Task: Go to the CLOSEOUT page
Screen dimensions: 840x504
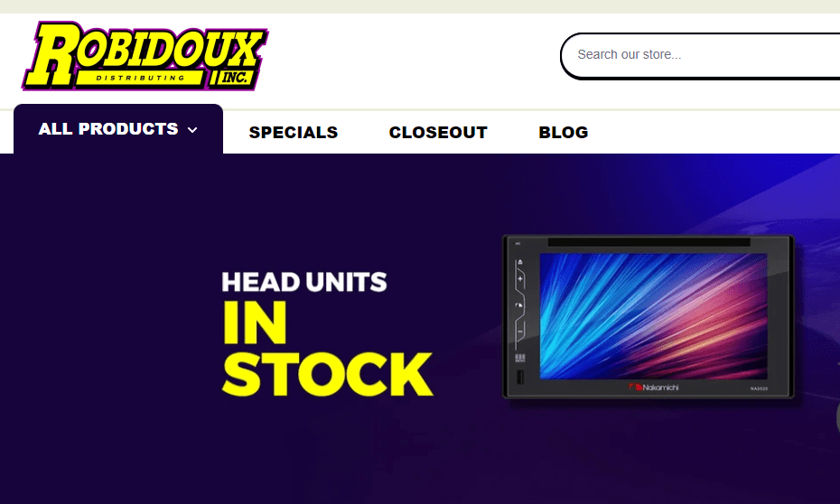Action: [x=438, y=132]
